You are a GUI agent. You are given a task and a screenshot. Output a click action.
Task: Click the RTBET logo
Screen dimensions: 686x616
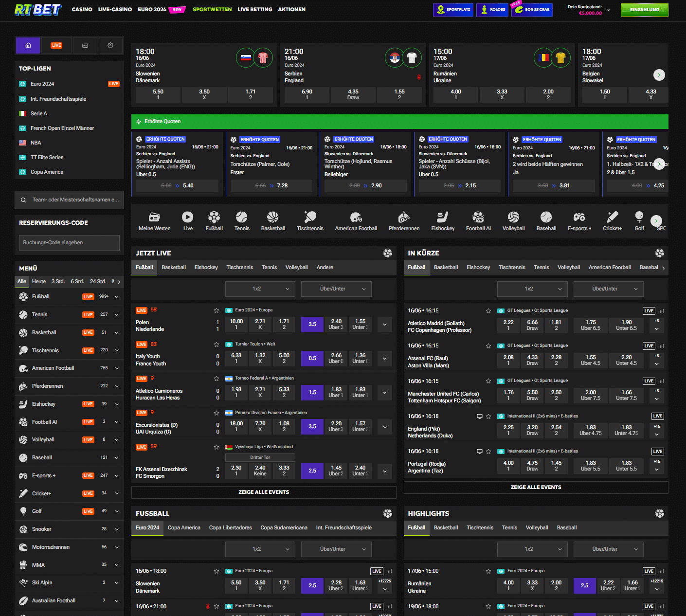click(38, 10)
